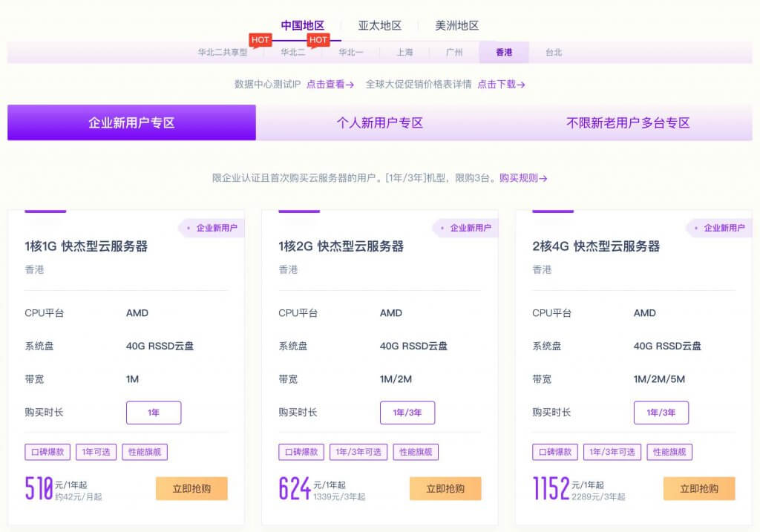Select the 上海 data center
760x532 pixels.
(404, 53)
